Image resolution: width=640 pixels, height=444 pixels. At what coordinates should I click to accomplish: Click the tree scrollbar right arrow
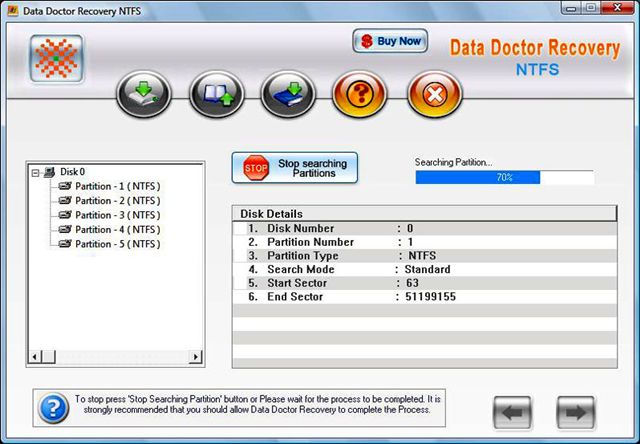click(196, 357)
